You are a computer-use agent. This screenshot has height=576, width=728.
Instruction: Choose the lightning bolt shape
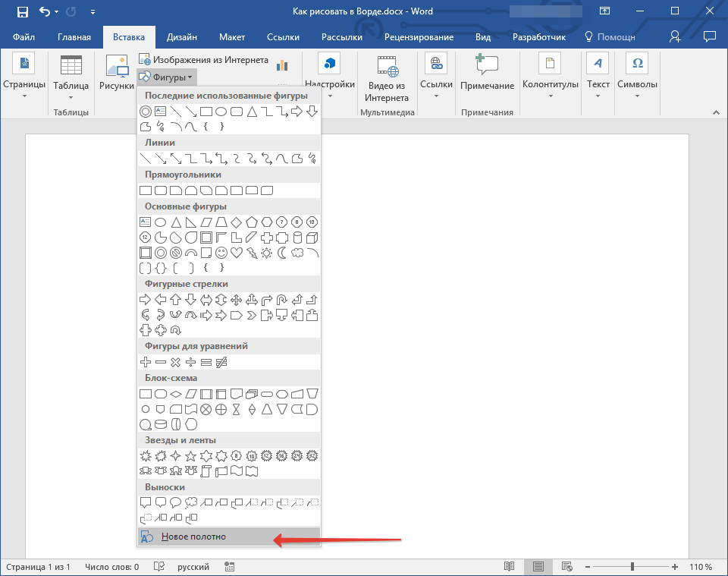point(251,253)
